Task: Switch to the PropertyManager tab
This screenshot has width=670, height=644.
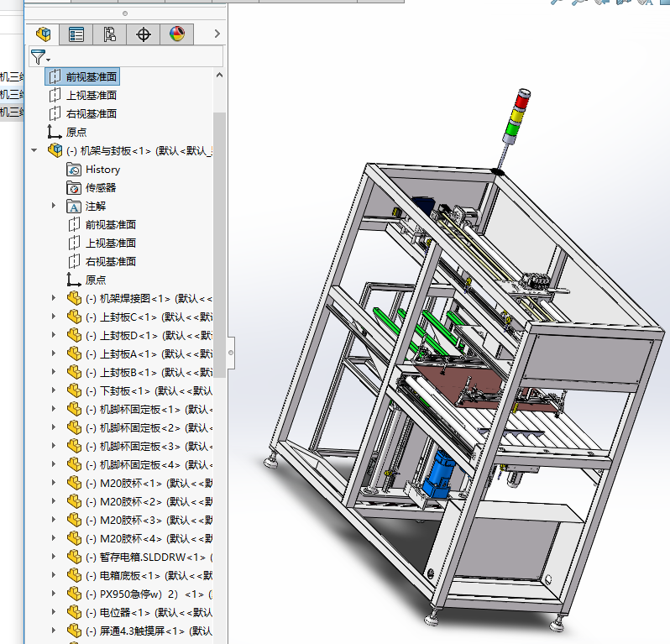Action: click(x=76, y=34)
